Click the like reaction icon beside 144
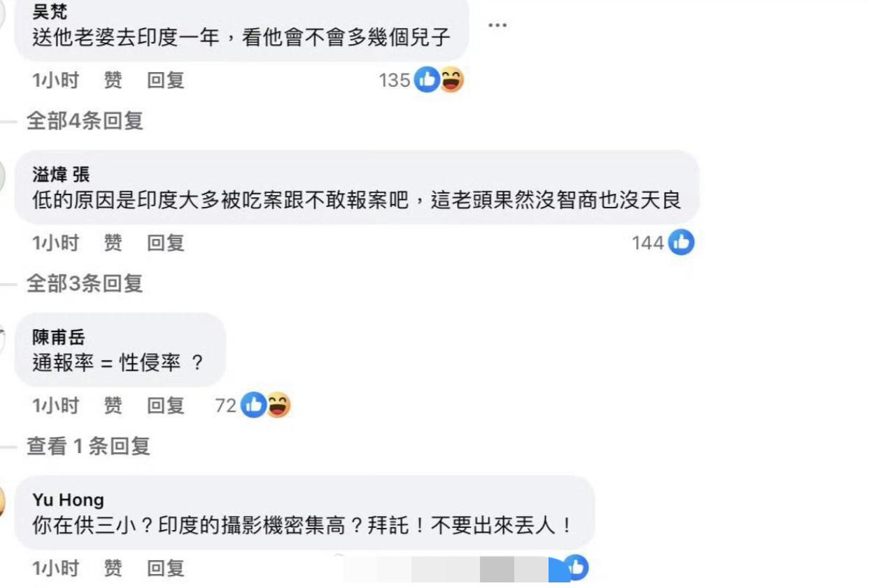The height and width of the screenshot is (588, 869). [681, 243]
